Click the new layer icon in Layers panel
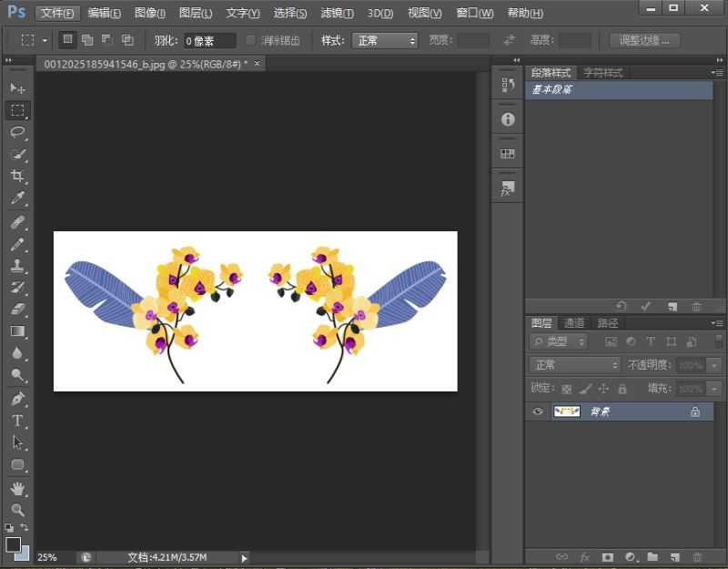This screenshot has height=569, width=728. coord(674,556)
